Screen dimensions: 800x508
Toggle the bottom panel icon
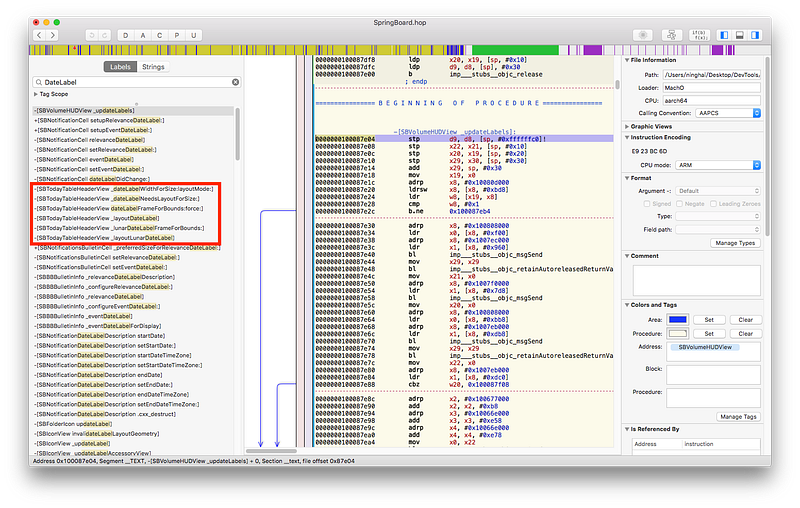(740, 35)
